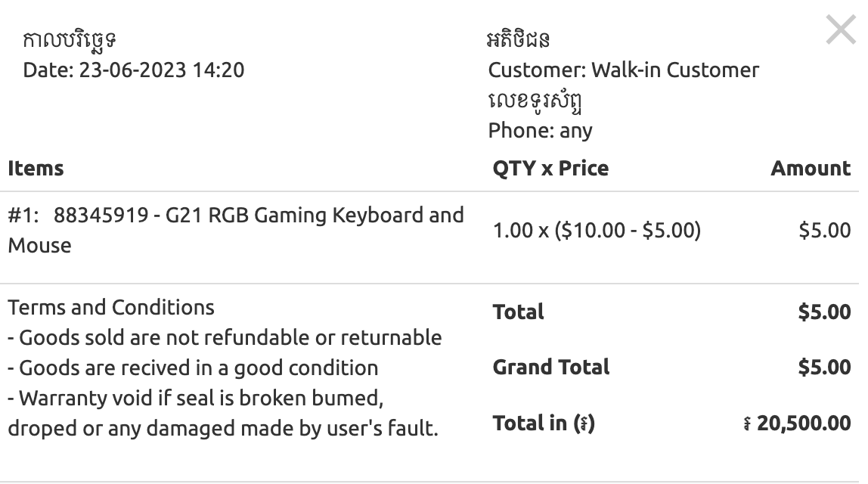The height and width of the screenshot is (484, 868).
Task: Click the 'Goods are recived in a good condition' line
Action: pos(193,368)
